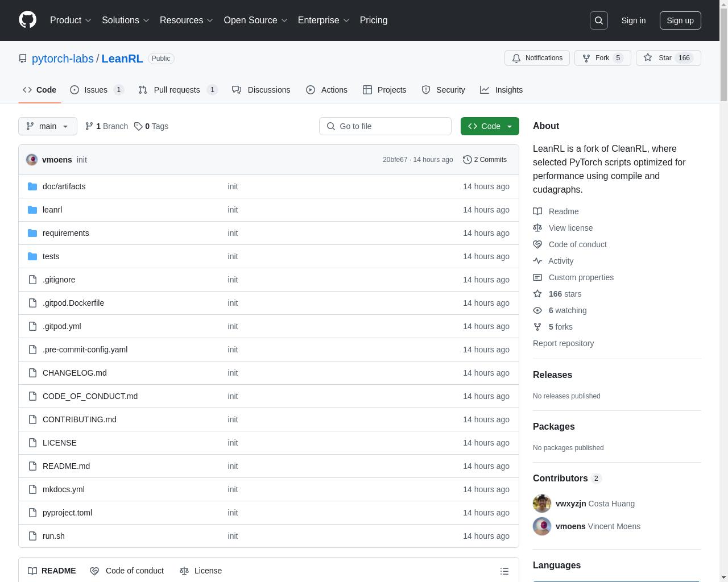
Task: Switch to the Security tab
Action: [x=443, y=90]
